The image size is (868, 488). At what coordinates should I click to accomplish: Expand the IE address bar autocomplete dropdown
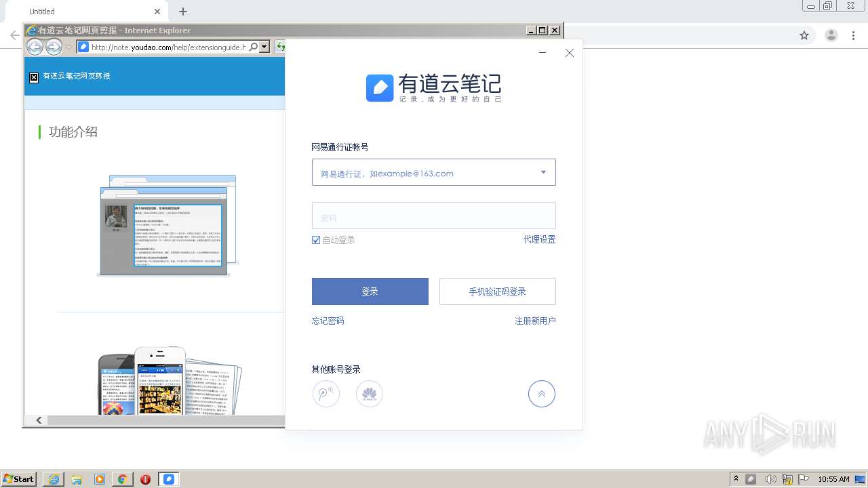pos(264,47)
